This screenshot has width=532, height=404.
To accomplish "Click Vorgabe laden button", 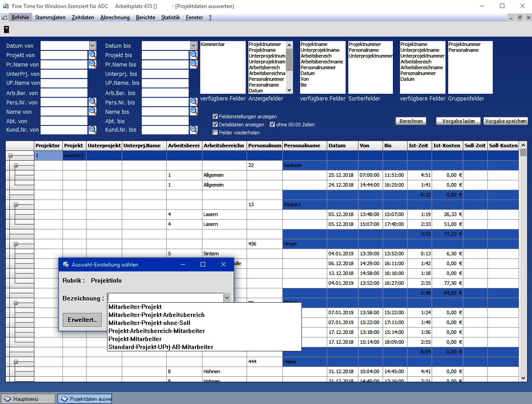I will coord(458,121).
